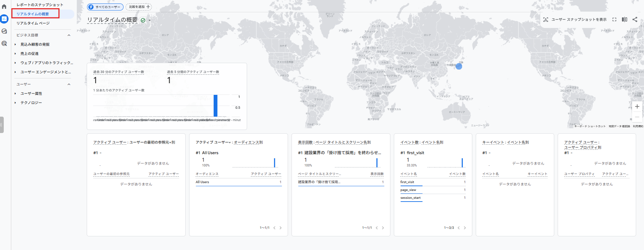Select リアルタイム ページ in sidebar

click(x=33, y=23)
